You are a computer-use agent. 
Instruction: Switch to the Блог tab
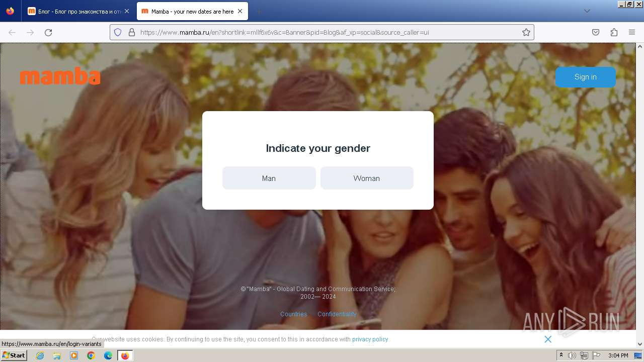click(78, 11)
